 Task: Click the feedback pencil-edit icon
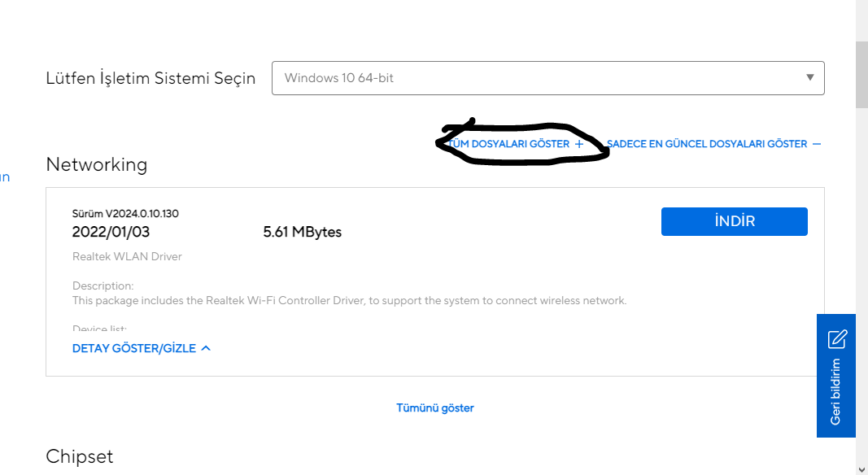click(x=837, y=339)
